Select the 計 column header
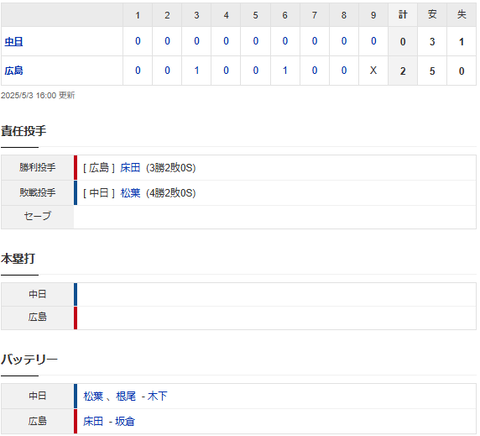 click(403, 15)
